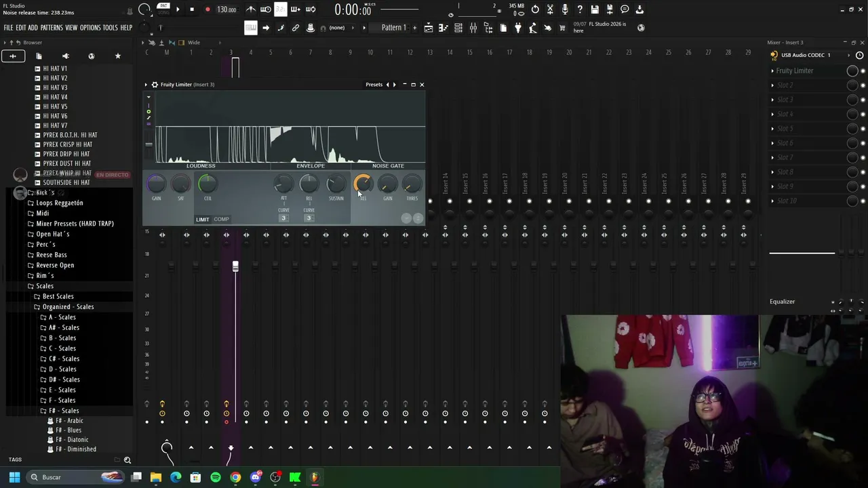Start playback with the play button
868x488 pixels.
point(178,9)
